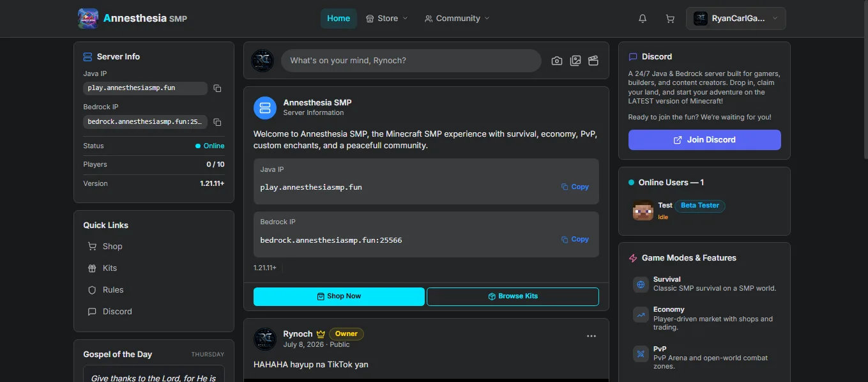The width and height of the screenshot is (868, 382).
Task: Click the Shop Now button
Action: pyautogui.click(x=339, y=296)
